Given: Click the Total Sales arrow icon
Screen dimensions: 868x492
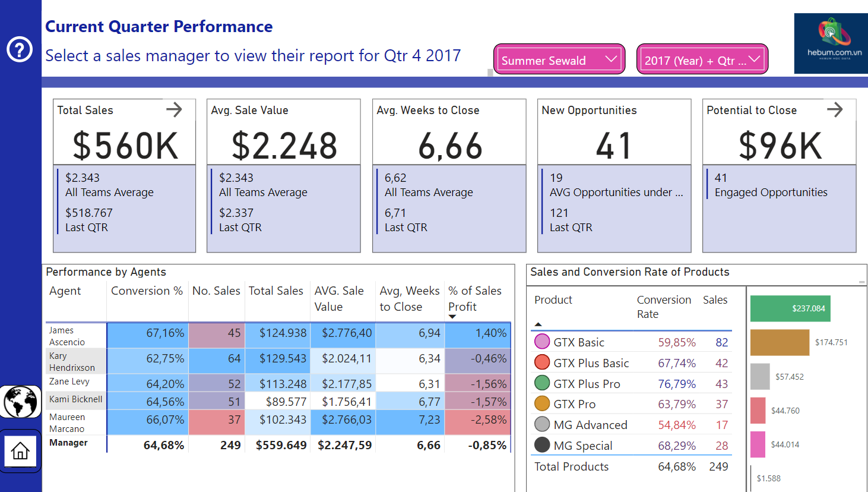Looking at the screenshot, I should [174, 109].
